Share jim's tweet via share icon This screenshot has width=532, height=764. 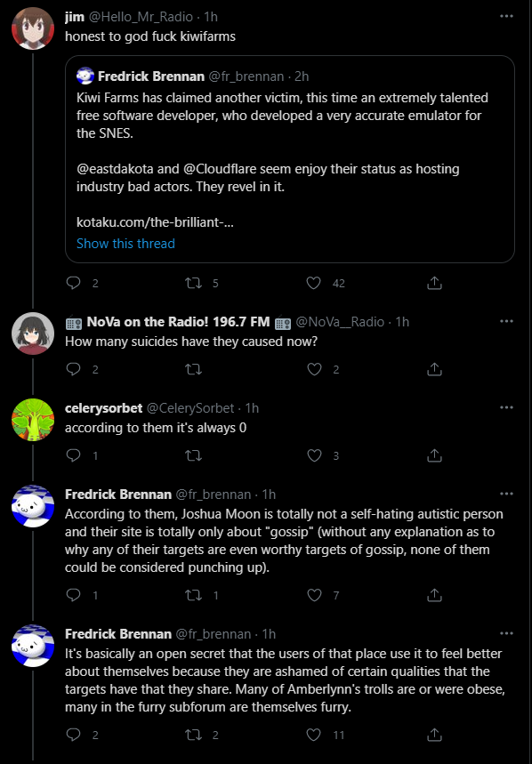(x=434, y=283)
